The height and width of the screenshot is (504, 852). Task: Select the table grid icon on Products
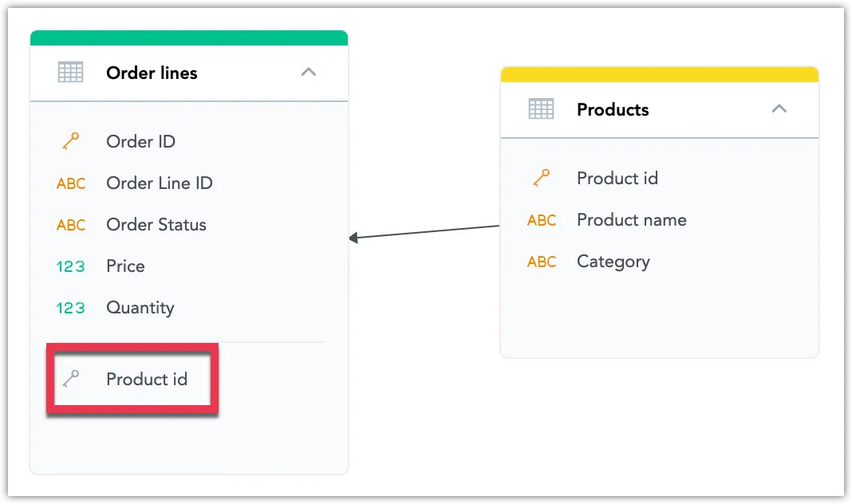541,109
